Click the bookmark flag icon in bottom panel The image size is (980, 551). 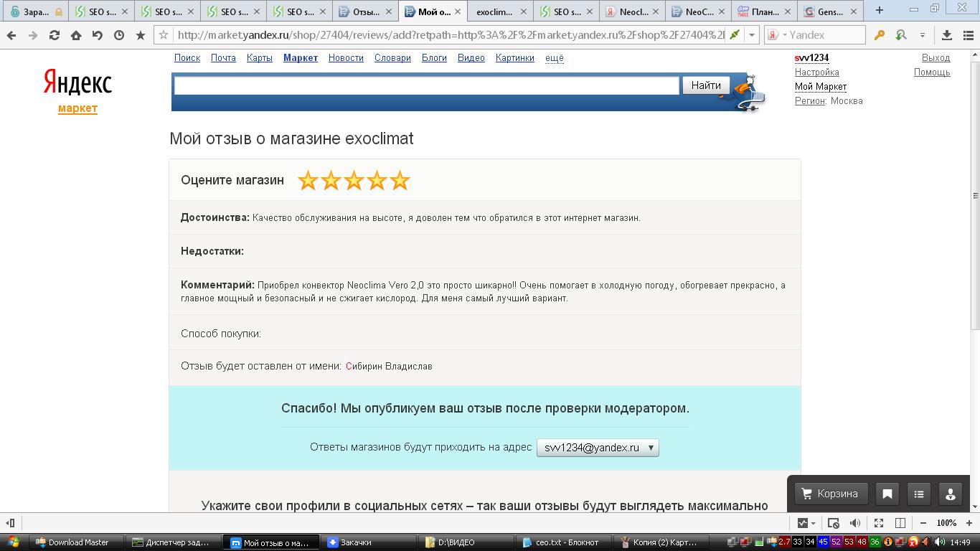(887, 494)
